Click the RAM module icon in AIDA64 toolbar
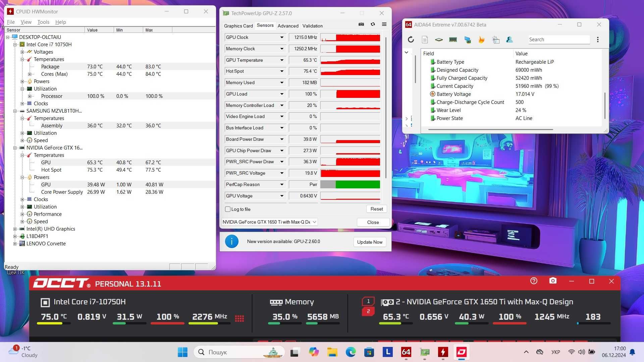 (x=453, y=40)
